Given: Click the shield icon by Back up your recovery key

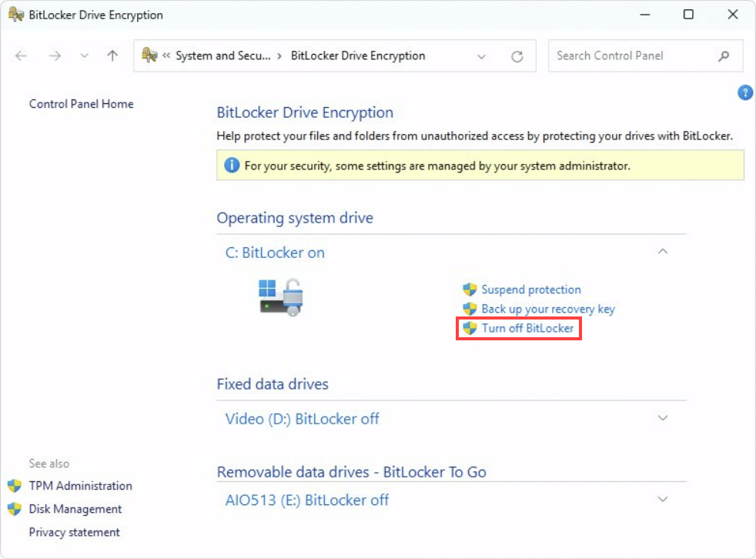Looking at the screenshot, I should 468,309.
